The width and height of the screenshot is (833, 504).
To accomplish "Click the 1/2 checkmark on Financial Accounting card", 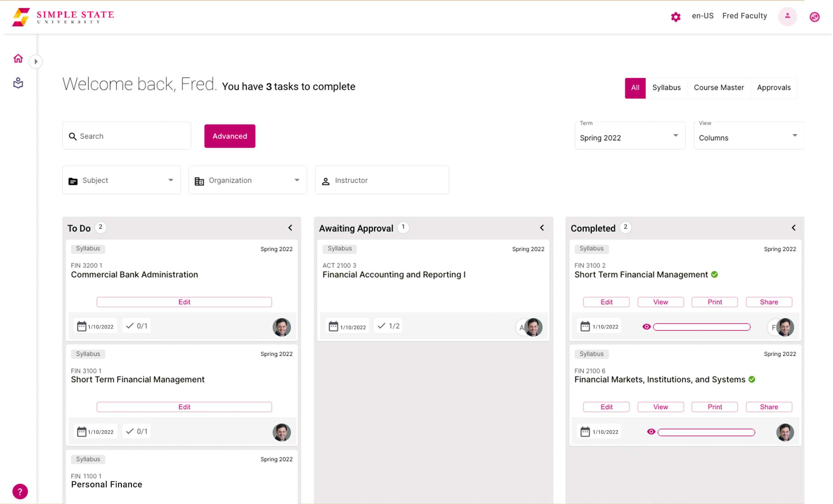I will [x=388, y=326].
